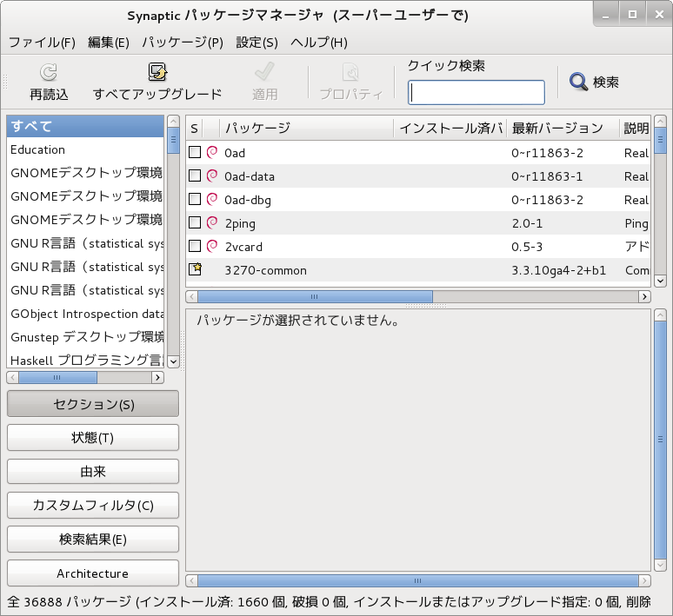Click the プロパティ properties icon

tap(350, 72)
